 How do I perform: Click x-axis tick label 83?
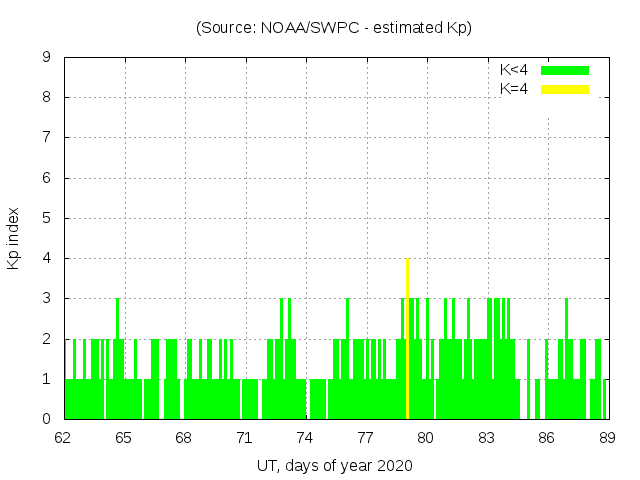486,438
